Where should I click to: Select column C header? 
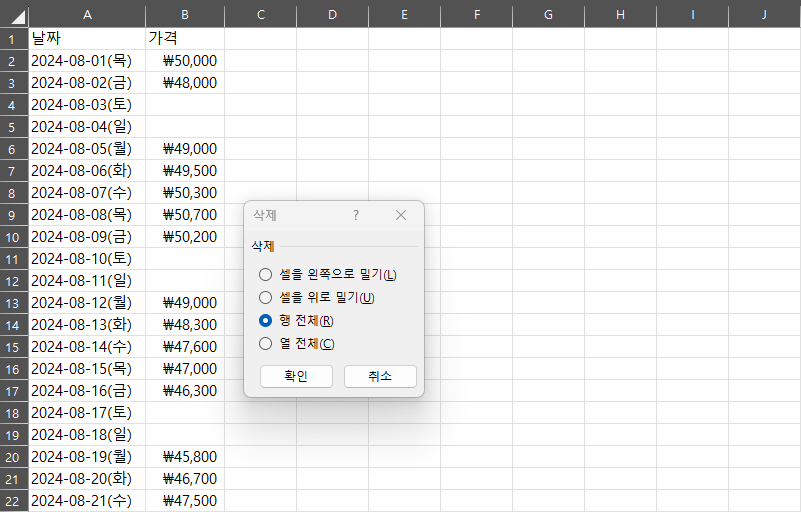[x=261, y=15]
